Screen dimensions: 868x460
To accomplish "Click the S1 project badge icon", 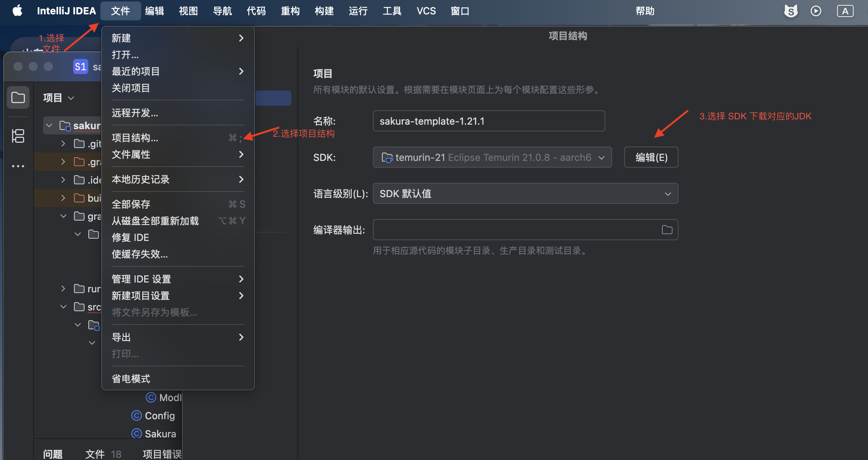I will click(x=80, y=67).
